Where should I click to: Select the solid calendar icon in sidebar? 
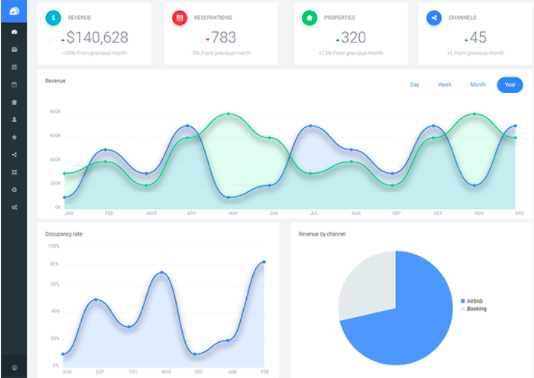click(14, 67)
